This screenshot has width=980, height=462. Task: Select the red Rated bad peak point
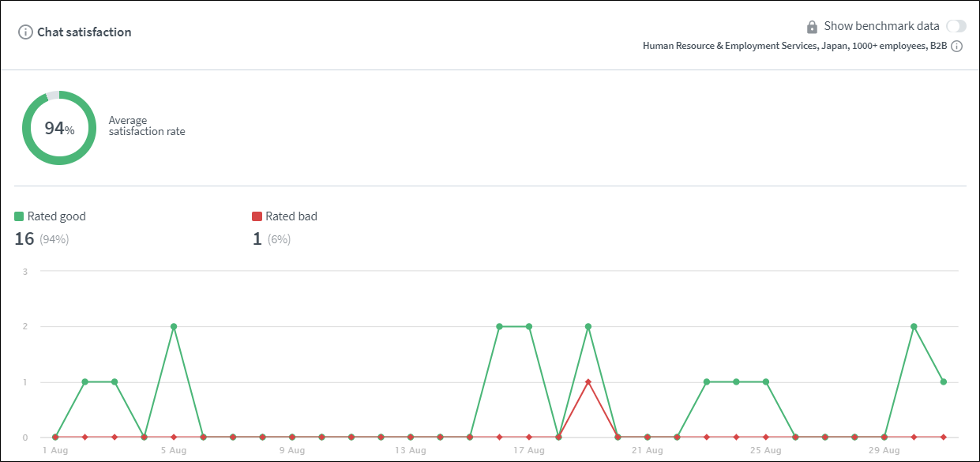(588, 381)
